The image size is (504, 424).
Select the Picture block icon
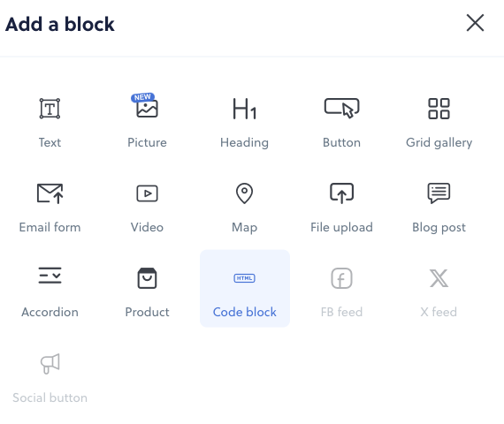pos(147,109)
